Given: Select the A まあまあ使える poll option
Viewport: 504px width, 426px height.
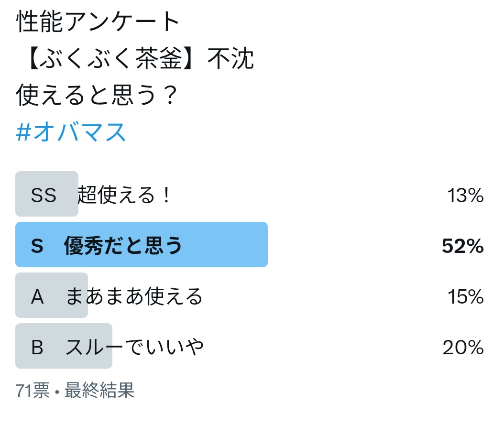Looking at the screenshot, I should [x=250, y=295].
